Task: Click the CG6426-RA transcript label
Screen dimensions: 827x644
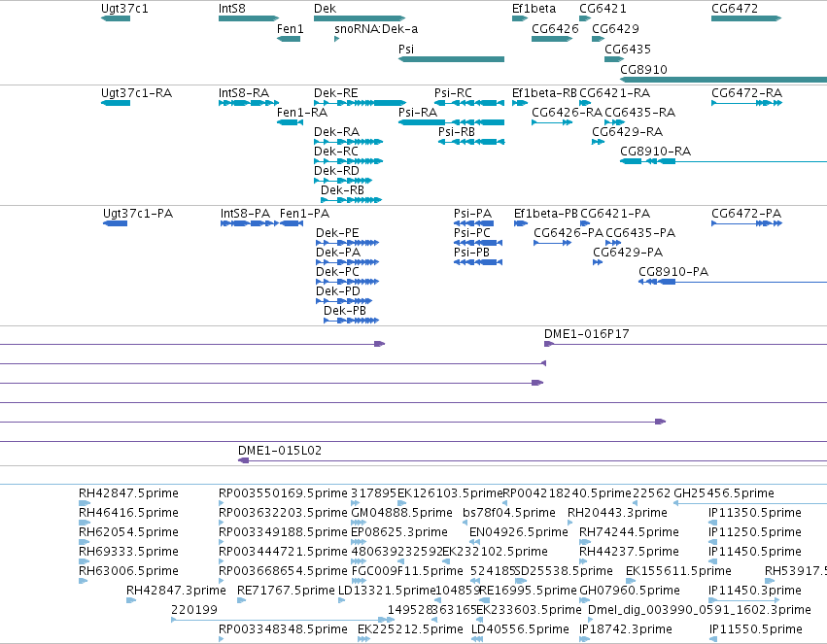Action: tap(567, 113)
